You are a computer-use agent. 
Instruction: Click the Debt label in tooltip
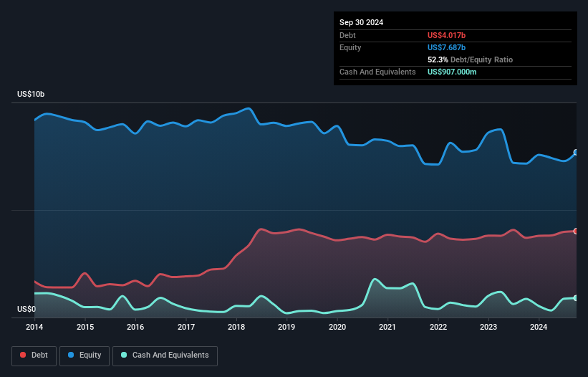pos(347,35)
